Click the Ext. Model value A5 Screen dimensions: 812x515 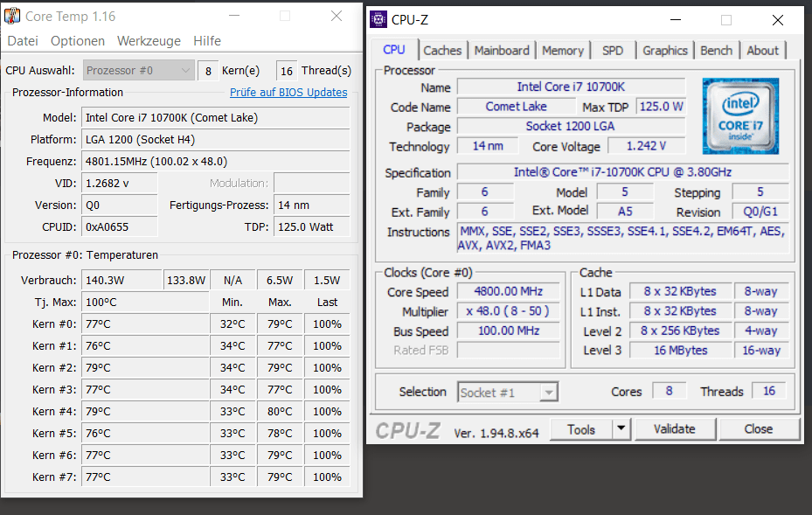click(625, 212)
